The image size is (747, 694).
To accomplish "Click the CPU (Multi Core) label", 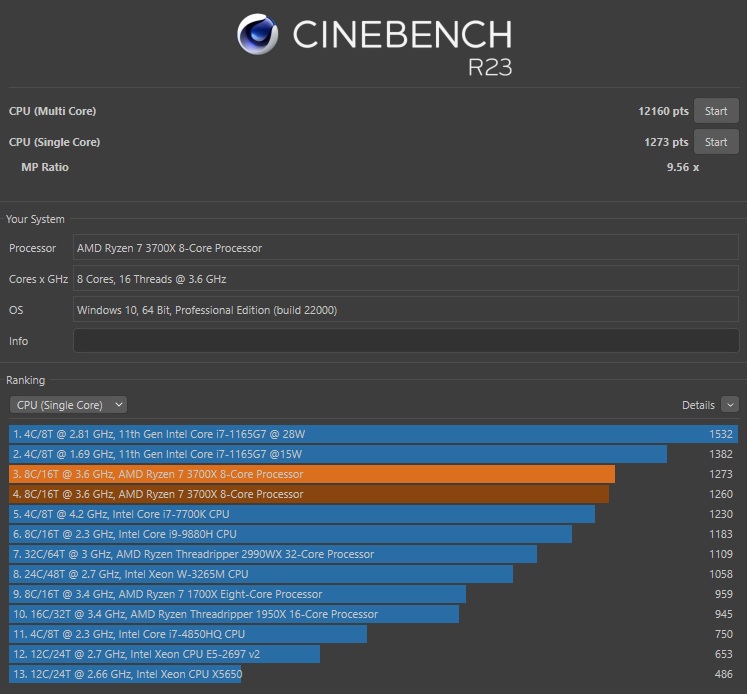I will coord(52,111).
